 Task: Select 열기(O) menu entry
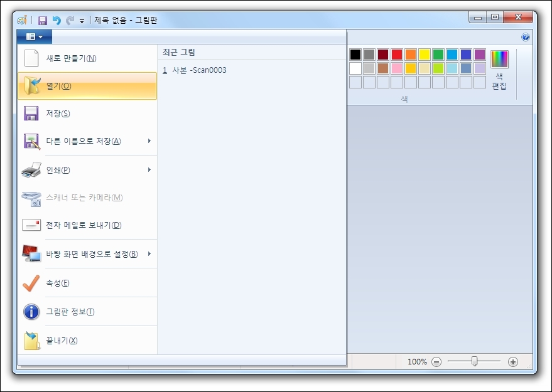coord(87,86)
